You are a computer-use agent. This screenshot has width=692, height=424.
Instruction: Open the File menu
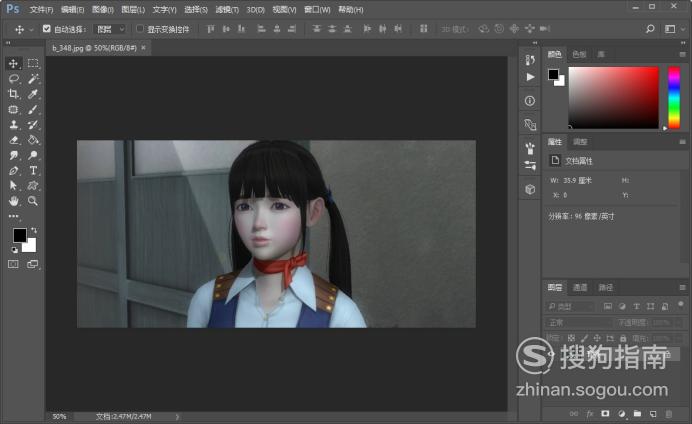[x=41, y=9]
